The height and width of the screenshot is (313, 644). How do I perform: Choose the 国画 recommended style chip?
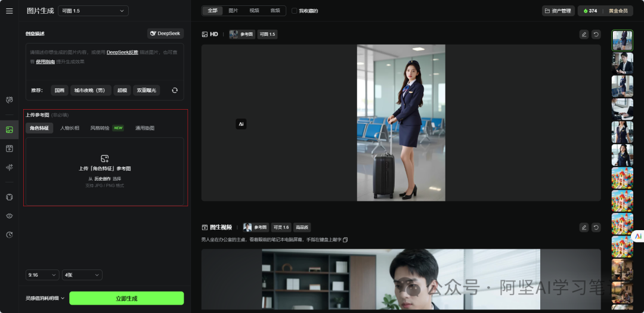point(60,91)
